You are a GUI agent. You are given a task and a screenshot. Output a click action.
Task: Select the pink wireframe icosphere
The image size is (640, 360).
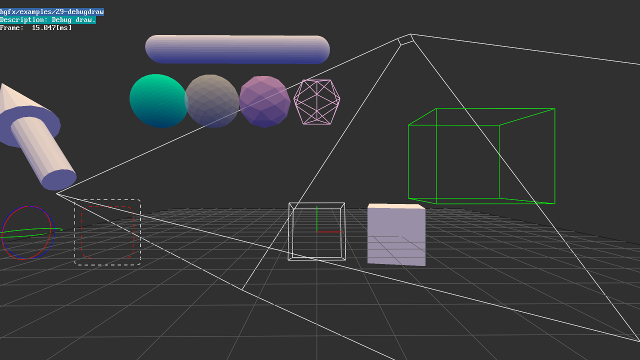(317, 102)
